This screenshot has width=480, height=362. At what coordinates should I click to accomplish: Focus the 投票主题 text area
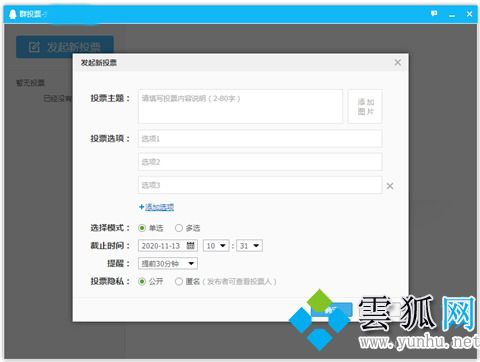click(240, 106)
